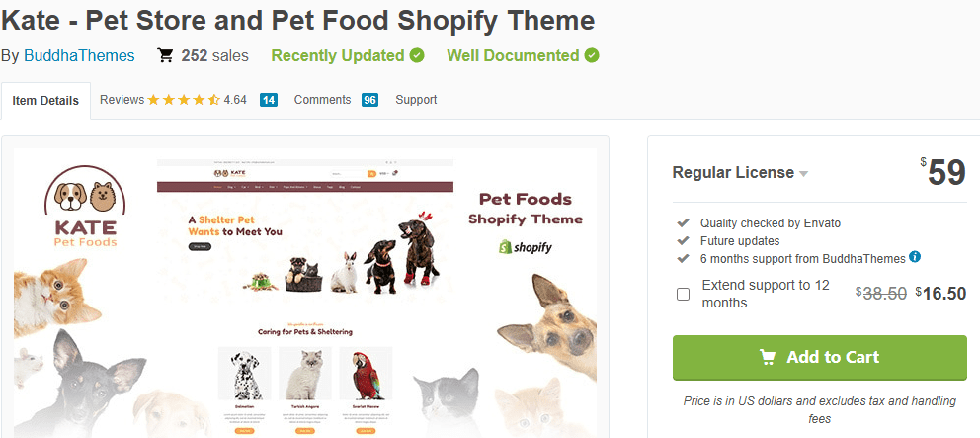Click the Recently Updated green checkmark icon
The width and height of the screenshot is (980, 438).
pos(417,55)
